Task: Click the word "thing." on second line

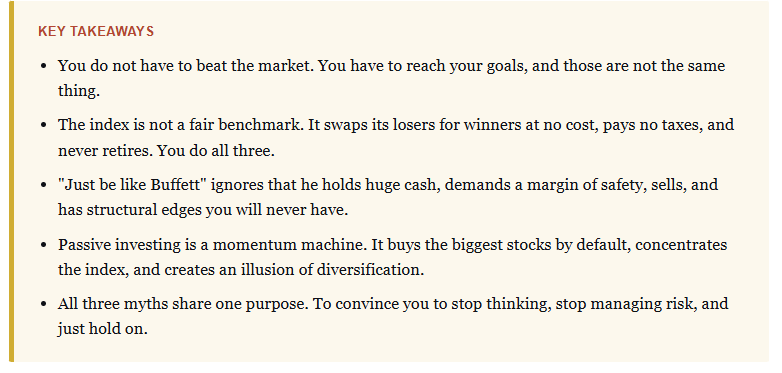Action: 79,91
